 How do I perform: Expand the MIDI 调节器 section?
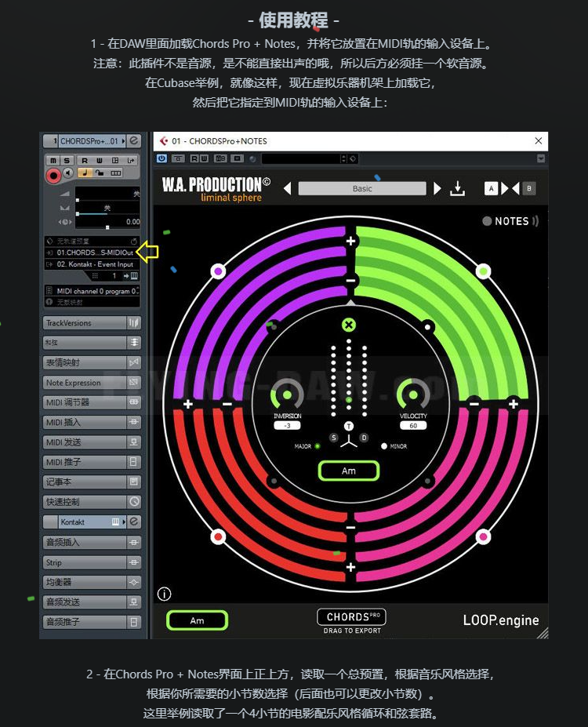point(92,402)
